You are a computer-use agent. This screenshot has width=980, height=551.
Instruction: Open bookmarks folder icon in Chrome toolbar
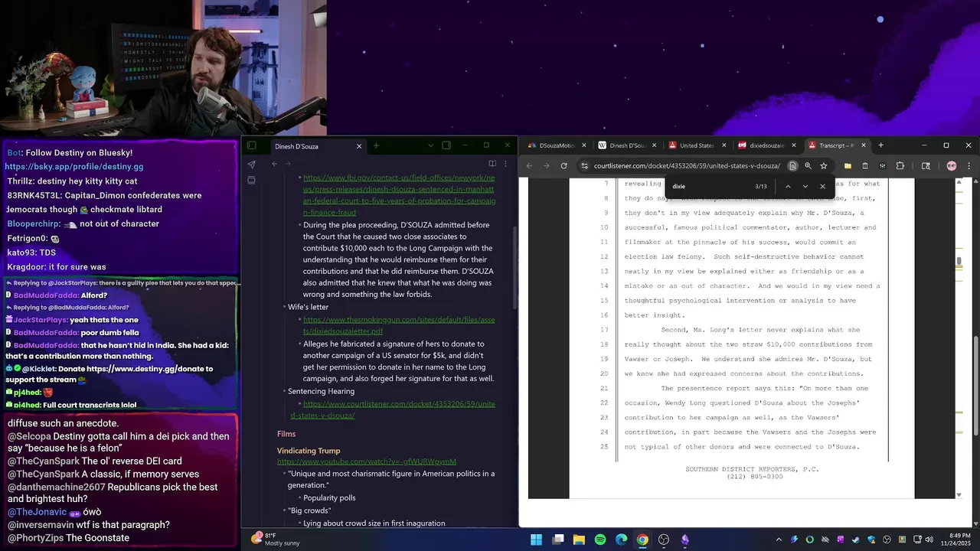tap(848, 166)
